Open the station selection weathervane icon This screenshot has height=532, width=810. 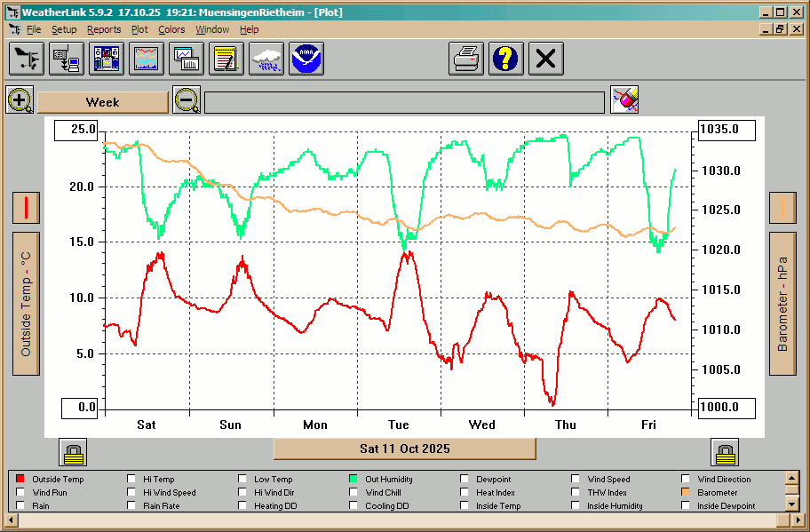coord(27,60)
